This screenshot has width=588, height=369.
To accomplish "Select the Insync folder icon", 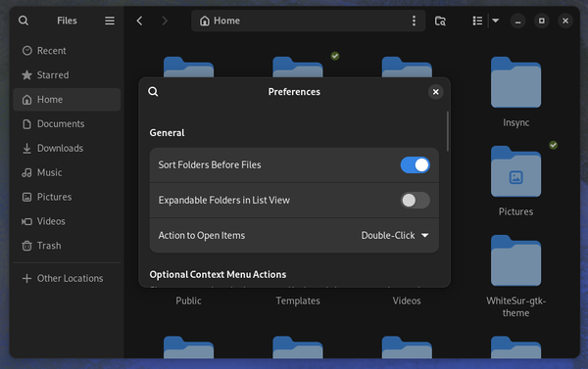I will click(516, 82).
